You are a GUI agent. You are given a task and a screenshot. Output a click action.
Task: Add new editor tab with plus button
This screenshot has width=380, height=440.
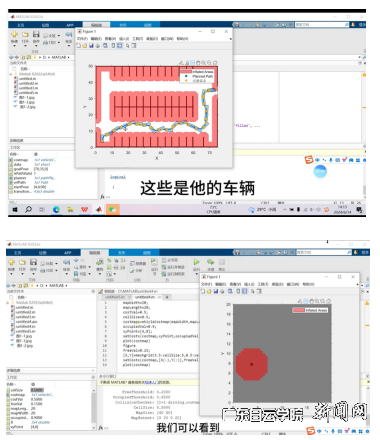167,297
